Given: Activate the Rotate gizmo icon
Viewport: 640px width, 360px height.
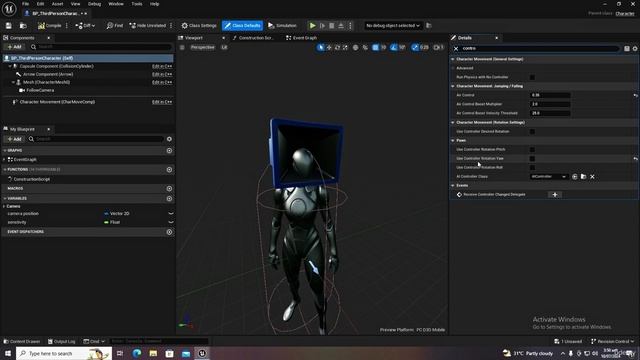Looking at the screenshot, I should tap(337, 48).
